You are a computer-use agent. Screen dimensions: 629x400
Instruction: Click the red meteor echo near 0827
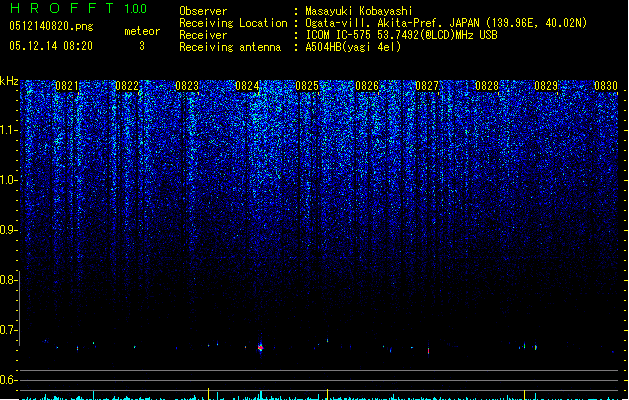click(428, 351)
